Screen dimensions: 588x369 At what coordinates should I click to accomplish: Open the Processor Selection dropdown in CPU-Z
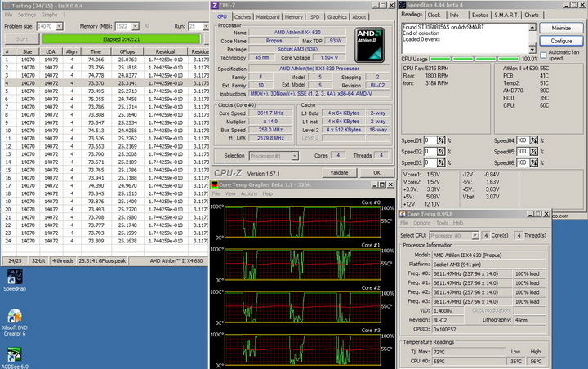tap(293, 155)
